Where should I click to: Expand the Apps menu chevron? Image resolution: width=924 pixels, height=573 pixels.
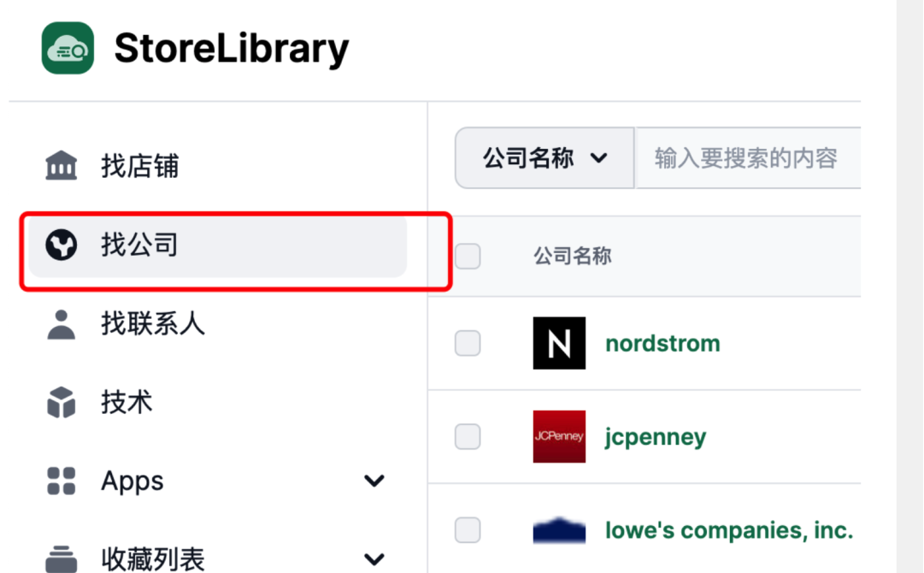pos(374,481)
